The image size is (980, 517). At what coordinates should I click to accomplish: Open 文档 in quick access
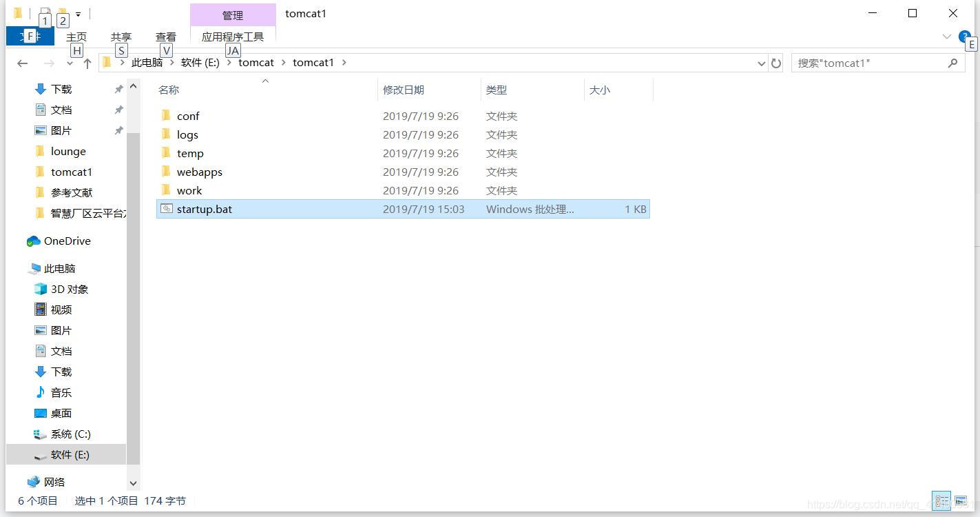coord(61,110)
